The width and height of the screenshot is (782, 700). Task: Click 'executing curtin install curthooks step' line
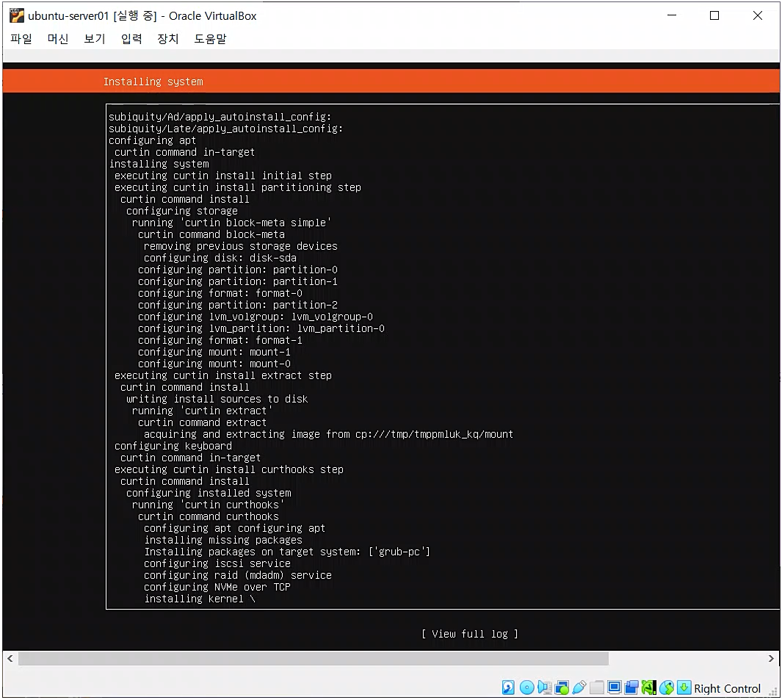pyautogui.click(x=229, y=469)
